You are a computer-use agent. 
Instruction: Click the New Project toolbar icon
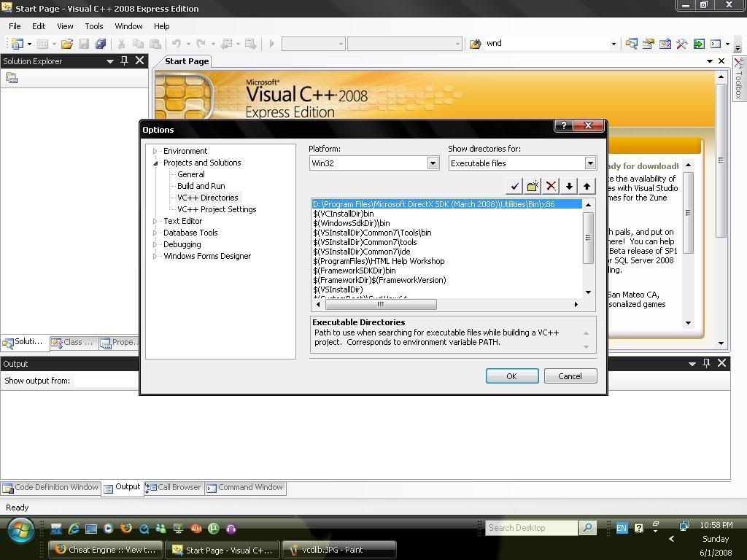tap(18, 44)
